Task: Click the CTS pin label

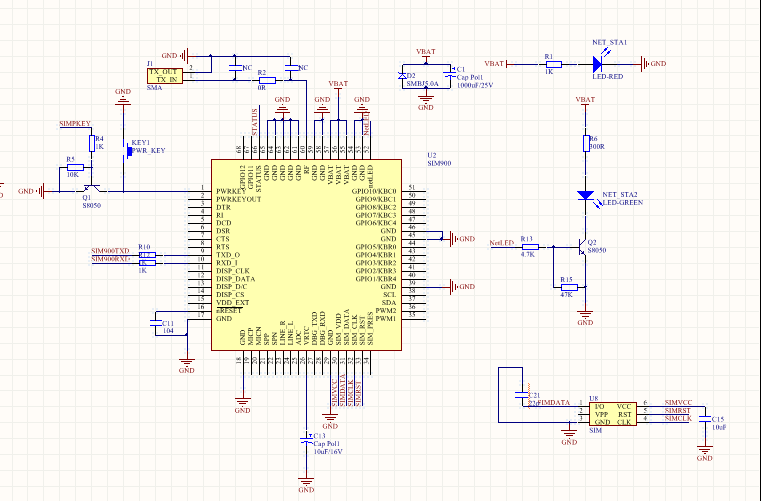Action: [223, 239]
